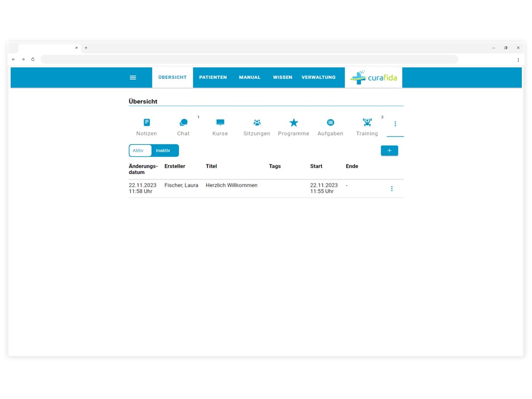Open more sections via three-dot tab
532x399 pixels.
tap(395, 124)
